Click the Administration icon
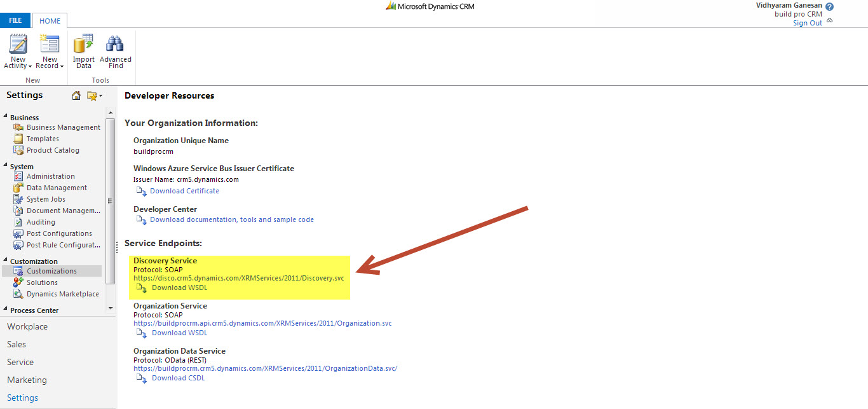 [x=18, y=176]
